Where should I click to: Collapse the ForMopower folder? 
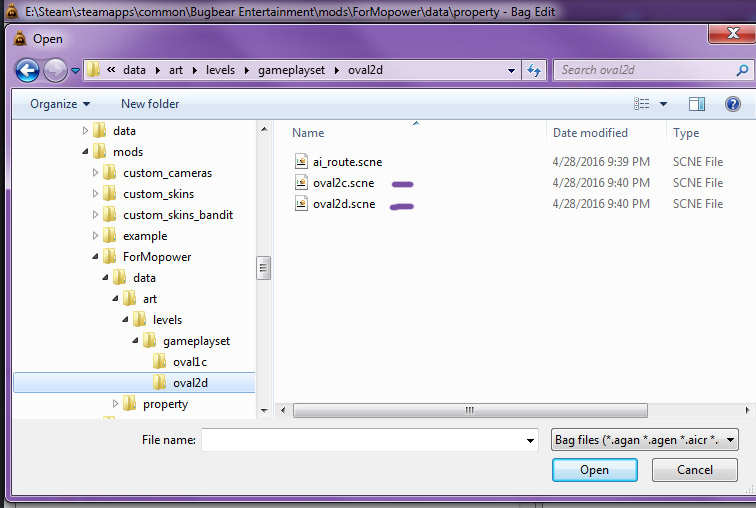pos(95,257)
